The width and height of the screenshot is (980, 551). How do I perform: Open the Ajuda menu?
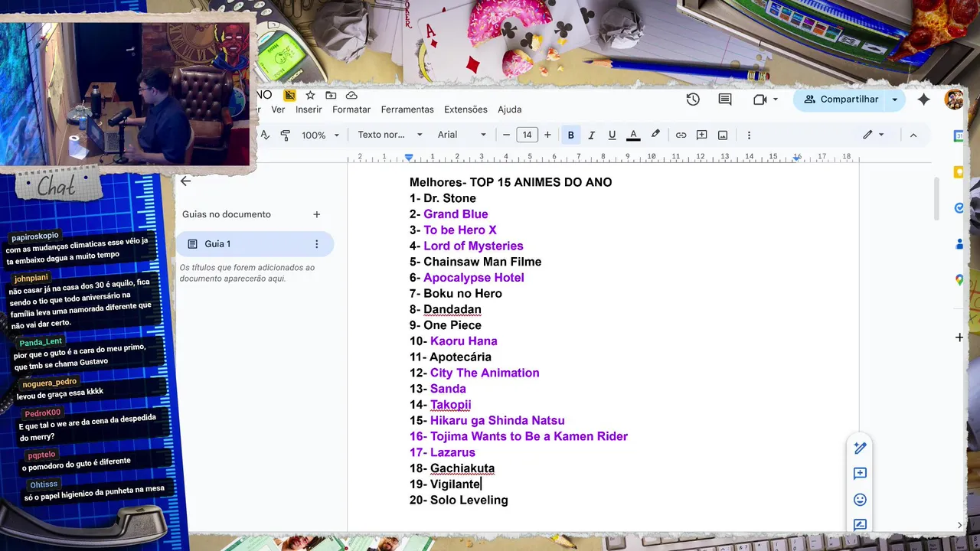[x=509, y=109]
